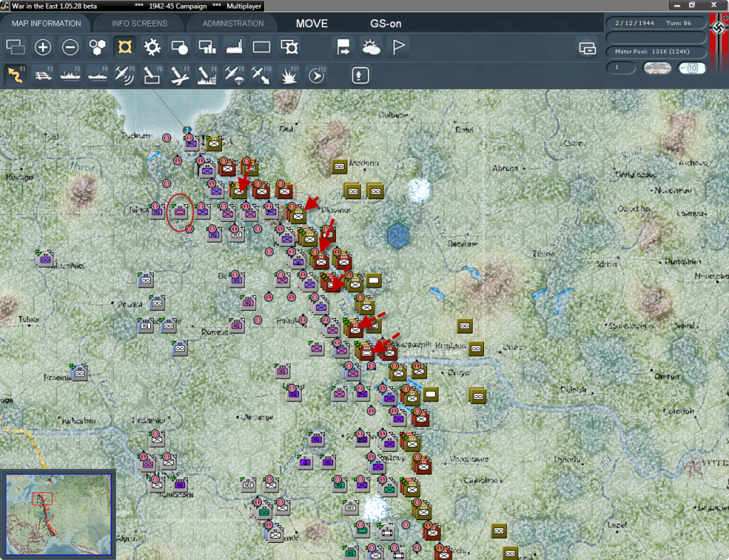Viewport: 729px width, 560px height.
Task: Click the GS-on status label
Action: pos(385,23)
